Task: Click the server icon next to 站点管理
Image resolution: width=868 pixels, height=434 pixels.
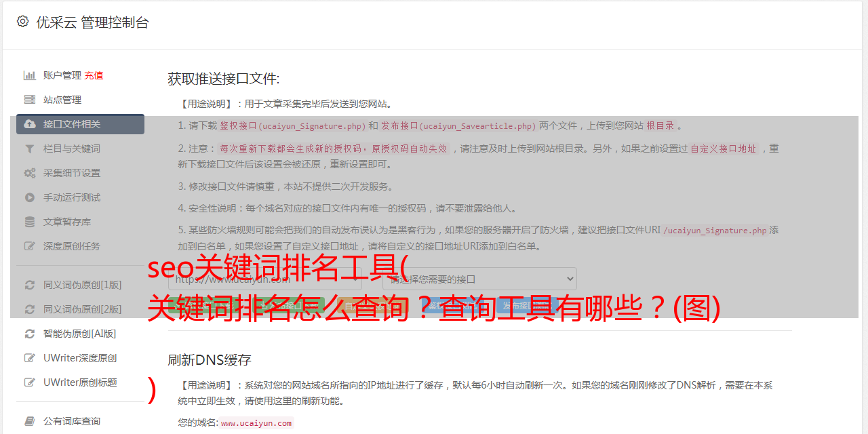Action: point(30,100)
